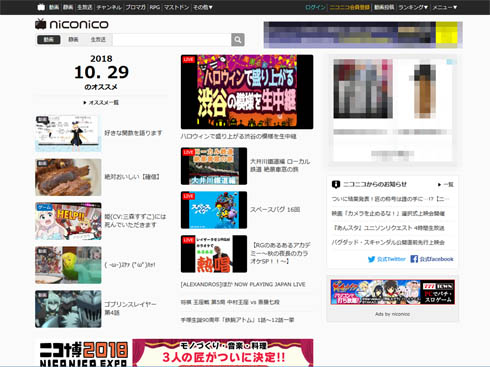Click the 姫(CV:三森すずこ) title text

click(135, 221)
